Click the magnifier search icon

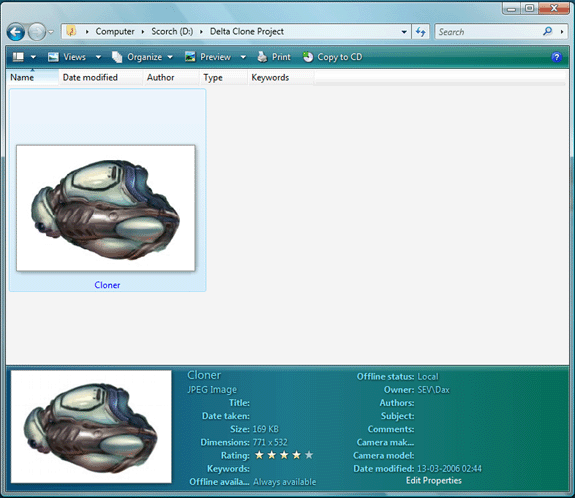coord(547,32)
